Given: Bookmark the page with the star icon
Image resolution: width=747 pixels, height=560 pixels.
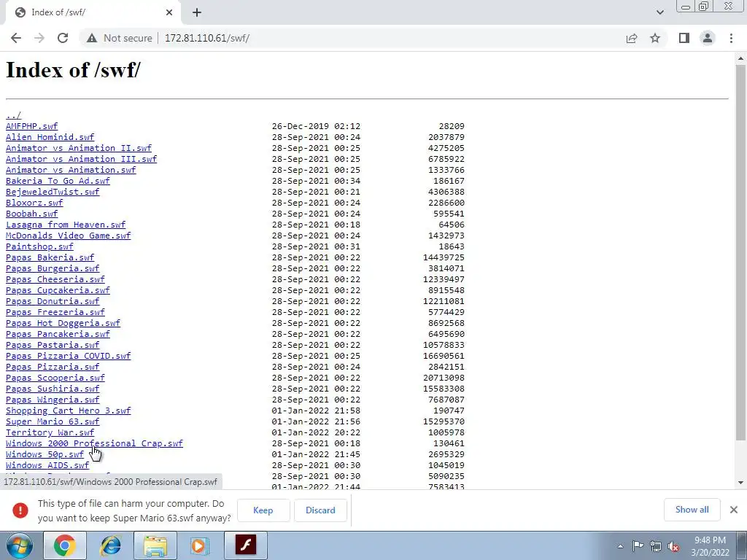Looking at the screenshot, I should tap(655, 38).
